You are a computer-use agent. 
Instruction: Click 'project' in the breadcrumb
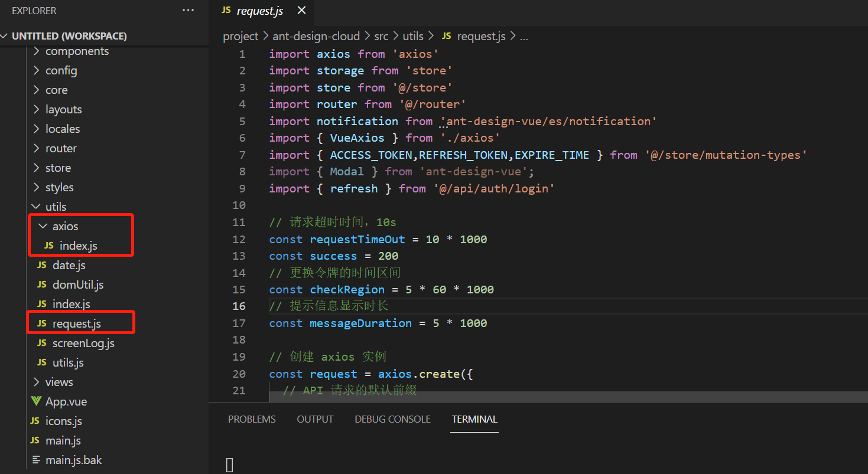coord(240,37)
